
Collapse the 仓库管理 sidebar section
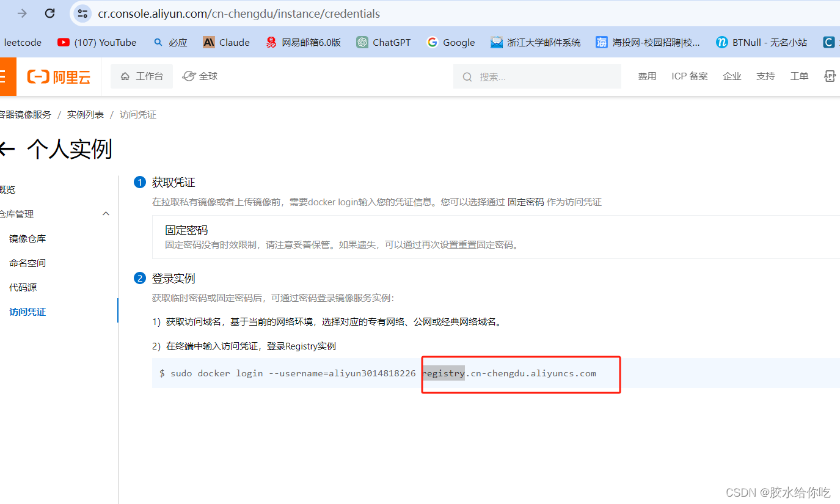(x=106, y=214)
